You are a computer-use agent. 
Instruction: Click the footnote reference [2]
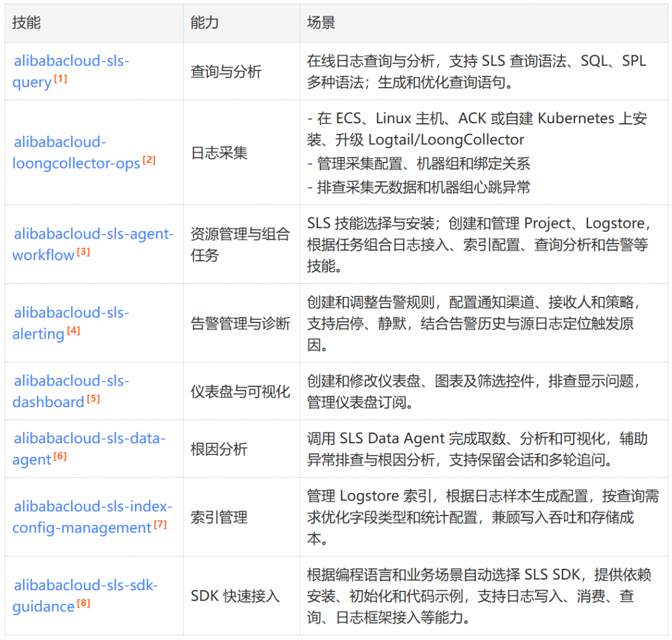(x=149, y=160)
